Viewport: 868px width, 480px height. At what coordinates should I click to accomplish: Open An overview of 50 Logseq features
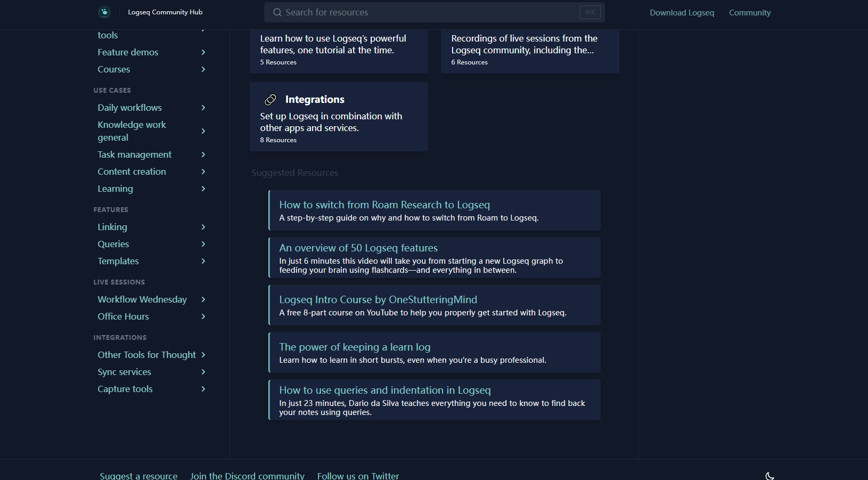(x=358, y=248)
